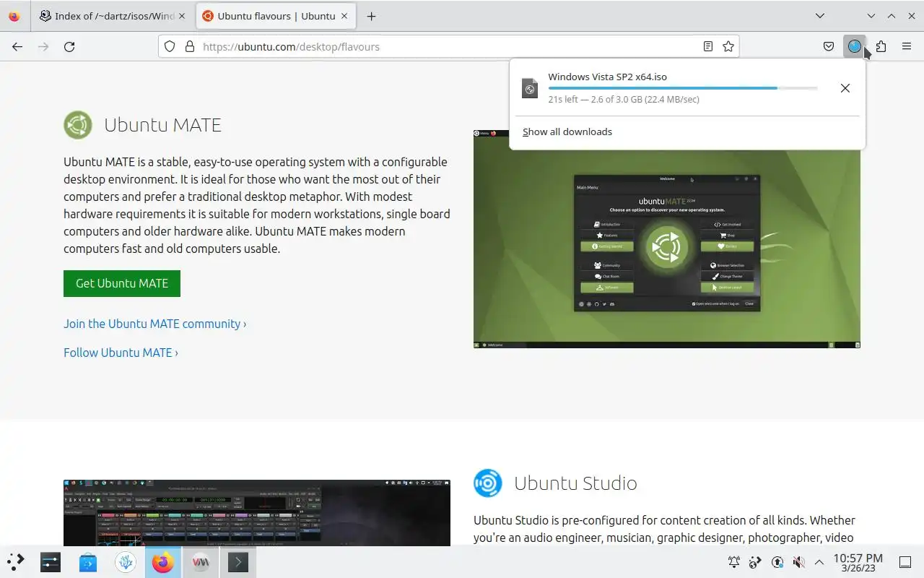Open the system settings taskbar icon
This screenshot has height=578, width=924.
pyautogui.click(x=51, y=561)
